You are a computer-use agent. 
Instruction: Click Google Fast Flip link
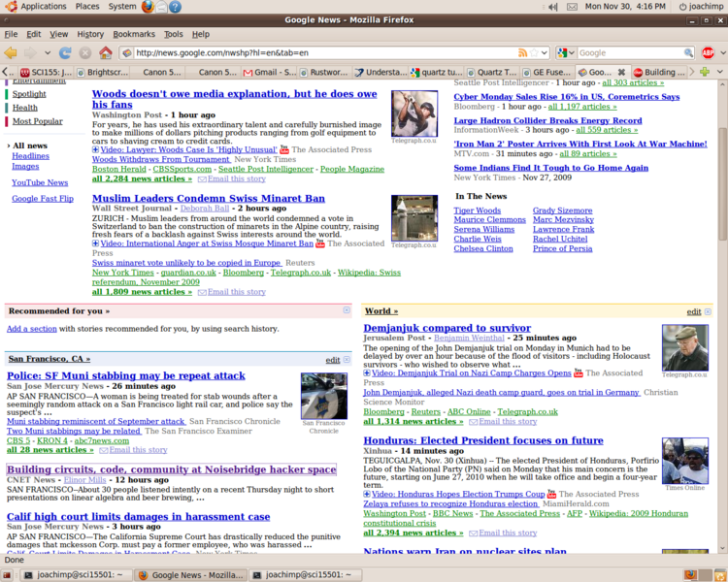(x=43, y=198)
